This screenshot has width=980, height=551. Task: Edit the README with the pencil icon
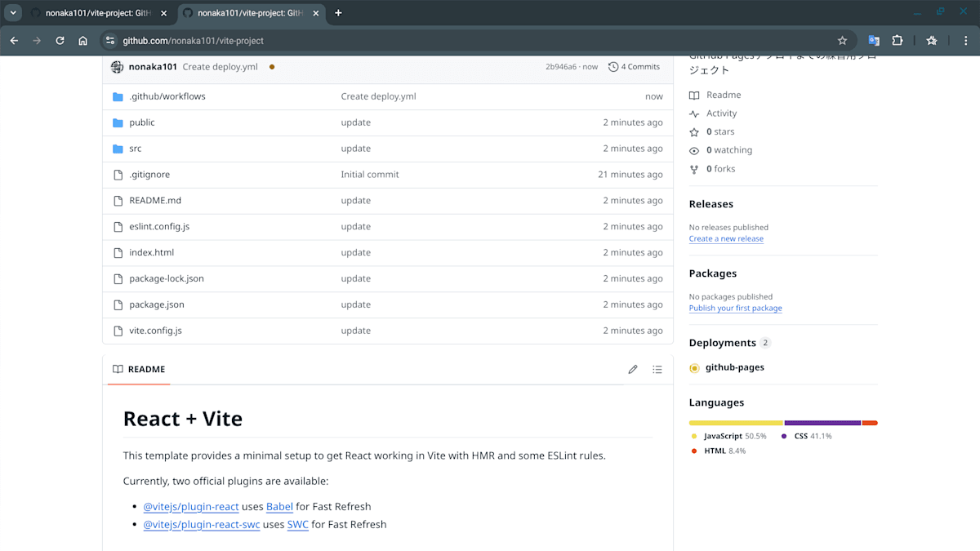633,370
